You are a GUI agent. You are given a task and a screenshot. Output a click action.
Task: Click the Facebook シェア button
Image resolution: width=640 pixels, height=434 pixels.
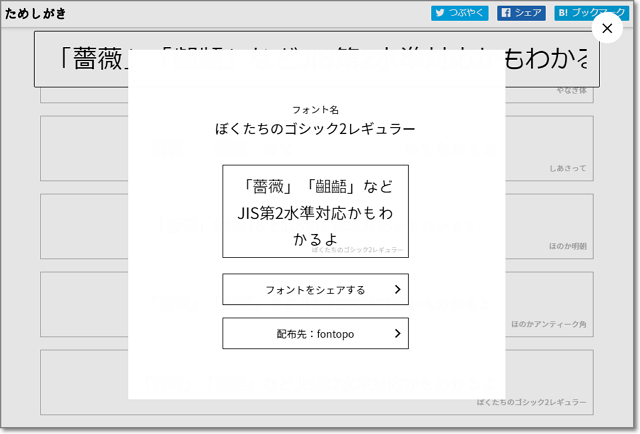point(521,13)
